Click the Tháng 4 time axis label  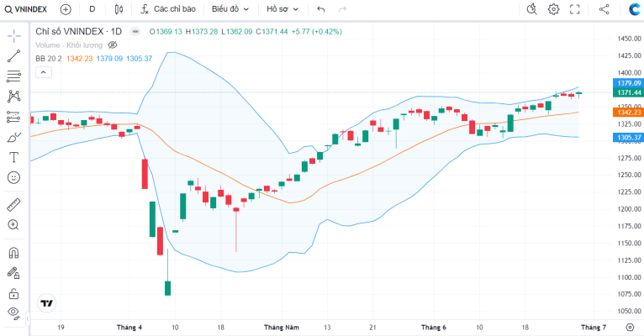[129, 328]
